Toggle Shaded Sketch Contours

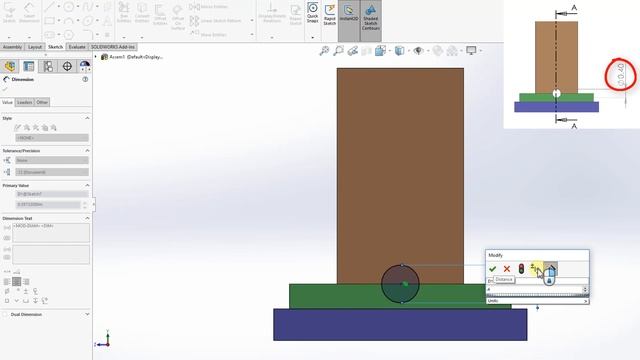(x=371, y=20)
